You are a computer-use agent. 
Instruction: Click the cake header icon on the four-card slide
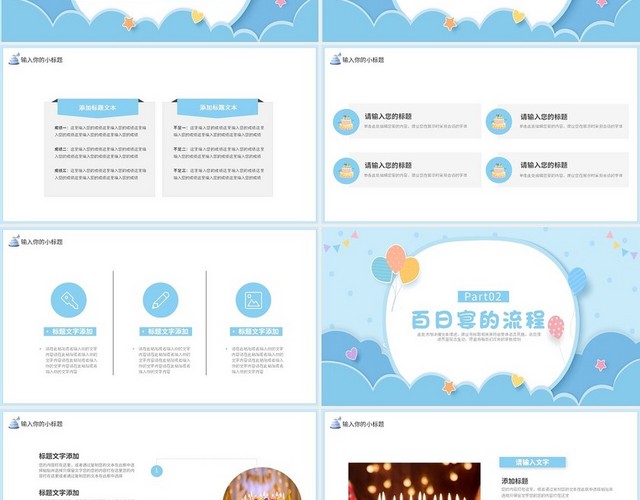pyautogui.click(x=336, y=59)
